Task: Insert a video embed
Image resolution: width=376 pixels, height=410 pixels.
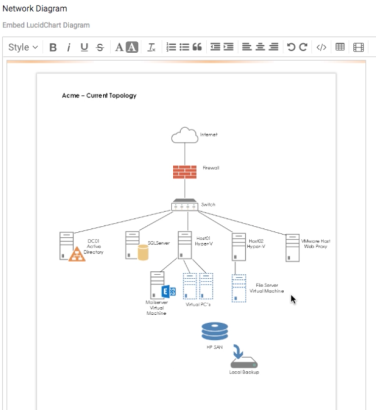Action: click(x=358, y=47)
